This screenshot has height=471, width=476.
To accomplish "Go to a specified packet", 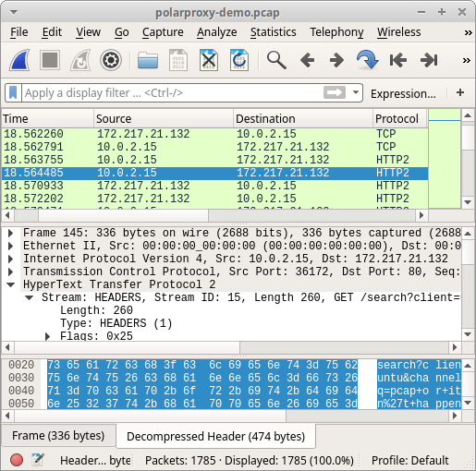I will (x=368, y=60).
